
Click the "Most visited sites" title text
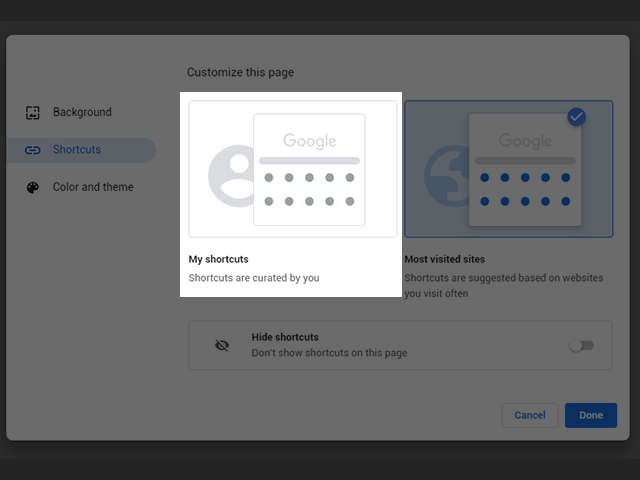click(x=447, y=259)
